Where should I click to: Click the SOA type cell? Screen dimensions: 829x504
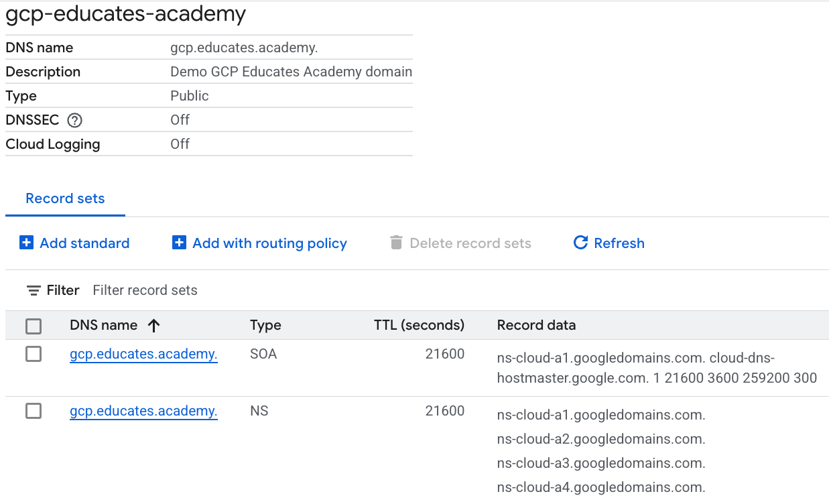(x=263, y=354)
